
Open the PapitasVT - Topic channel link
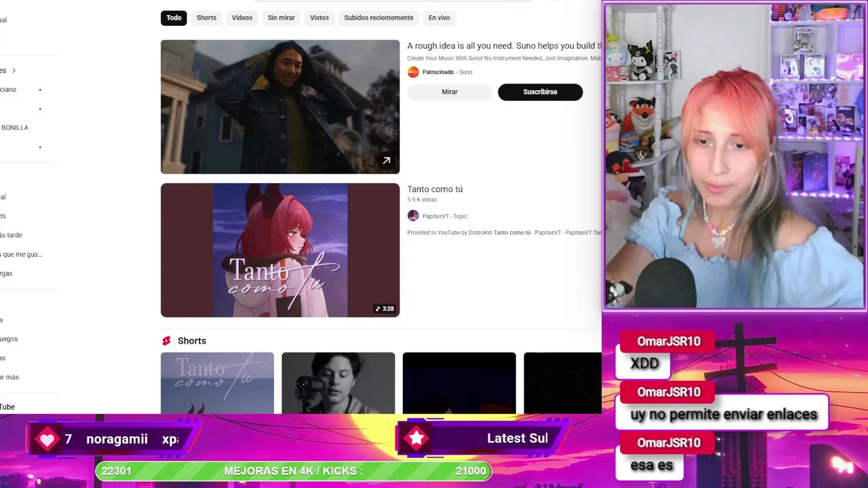(x=445, y=216)
